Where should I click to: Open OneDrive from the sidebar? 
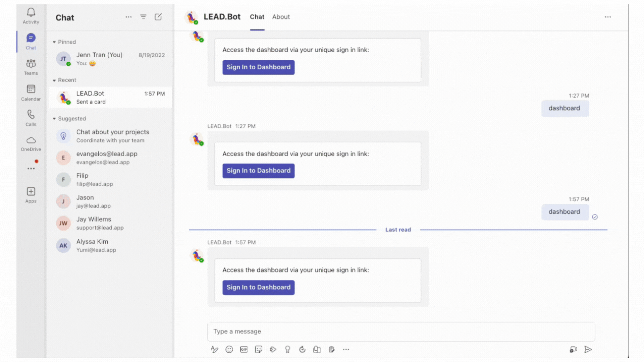point(31,144)
